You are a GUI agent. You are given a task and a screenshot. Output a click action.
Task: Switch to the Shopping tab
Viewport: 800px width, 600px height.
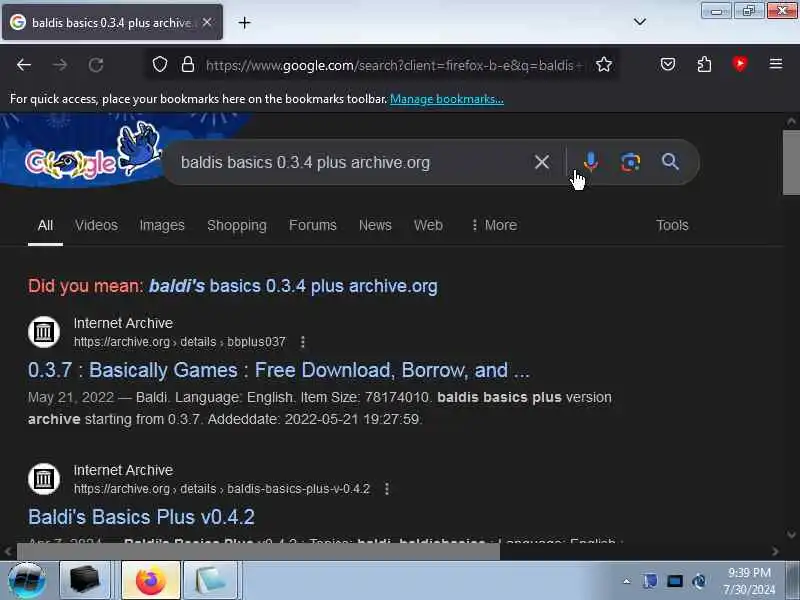(x=237, y=225)
